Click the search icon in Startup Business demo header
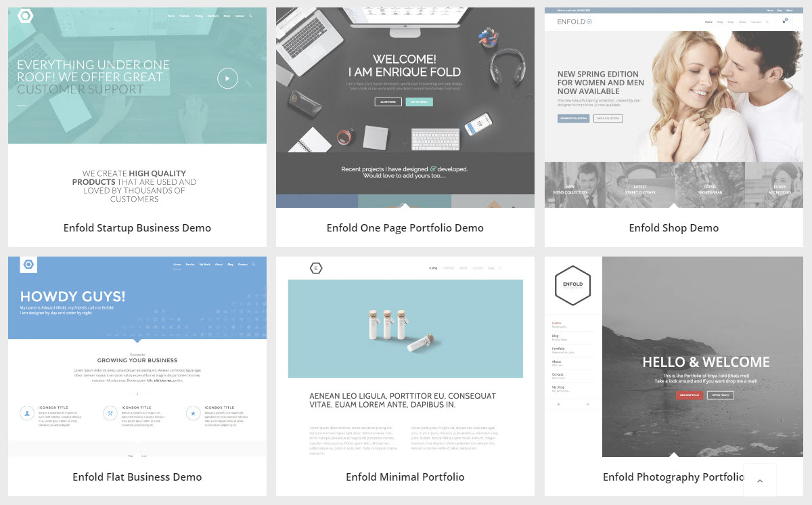812x505 pixels. tap(251, 16)
